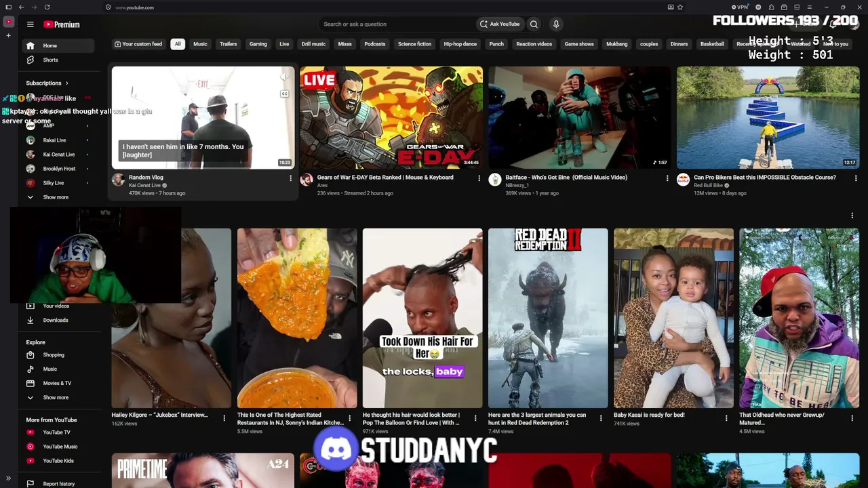Image resolution: width=868 pixels, height=488 pixels.
Task: Select the Trailers filter chip
Action: pos(228,44)
